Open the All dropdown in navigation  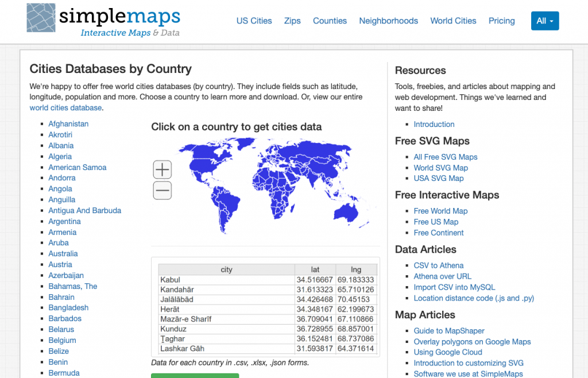pyautogui.click(x=545, y=21)
